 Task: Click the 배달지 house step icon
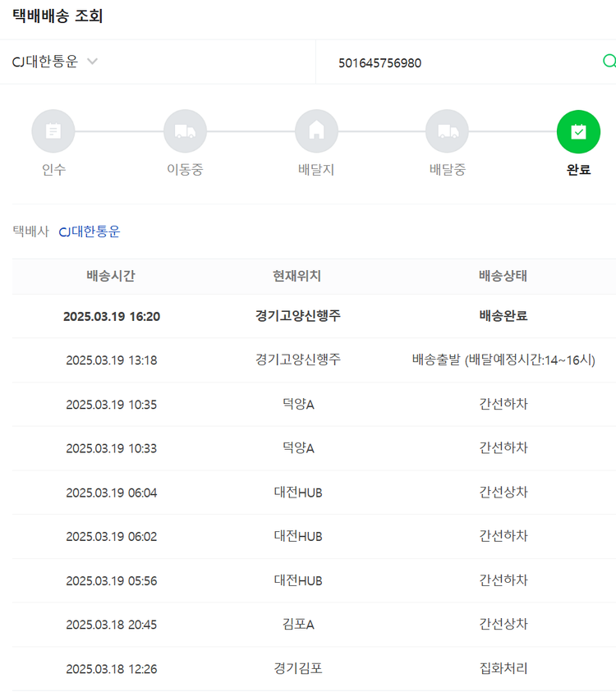tap(316, 131)
